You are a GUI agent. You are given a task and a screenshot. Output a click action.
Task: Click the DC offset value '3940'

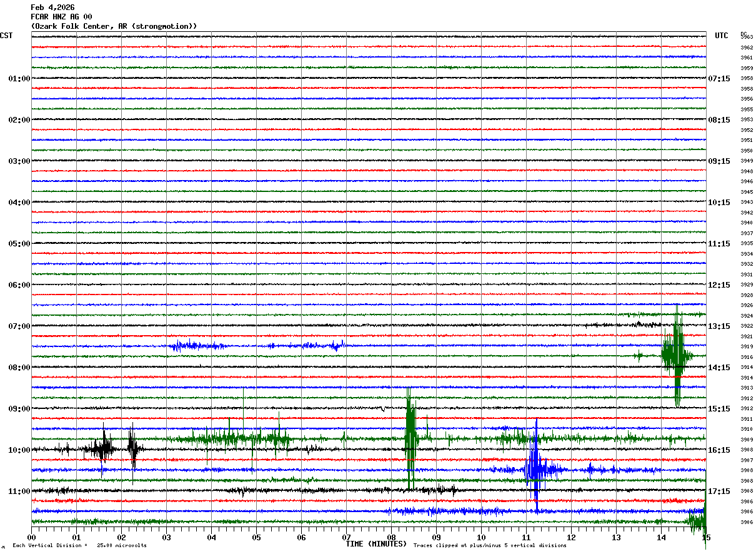[x=747, y=223]
